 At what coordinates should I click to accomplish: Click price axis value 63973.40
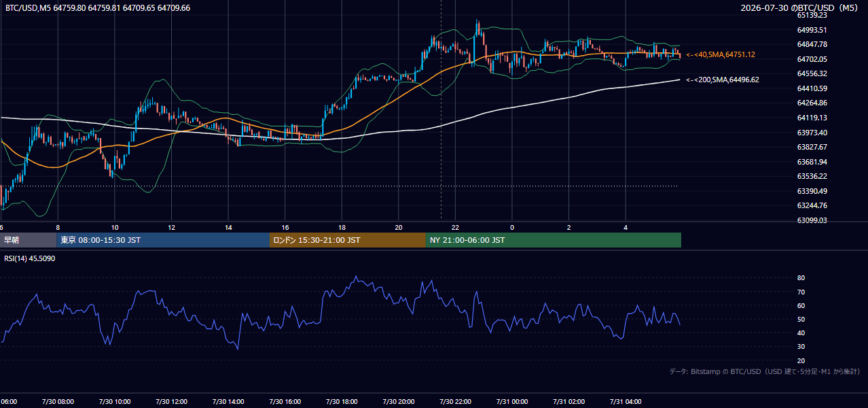812,133
